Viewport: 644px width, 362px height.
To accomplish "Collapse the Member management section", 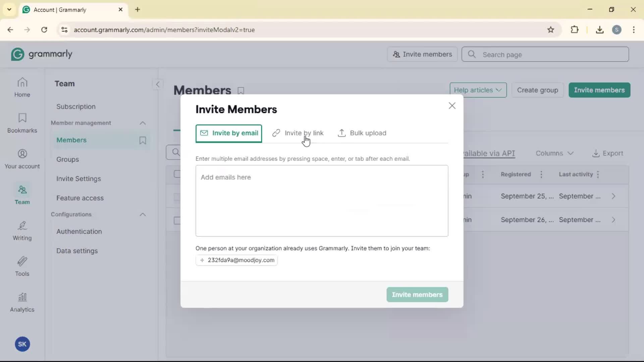I will 143,123.
